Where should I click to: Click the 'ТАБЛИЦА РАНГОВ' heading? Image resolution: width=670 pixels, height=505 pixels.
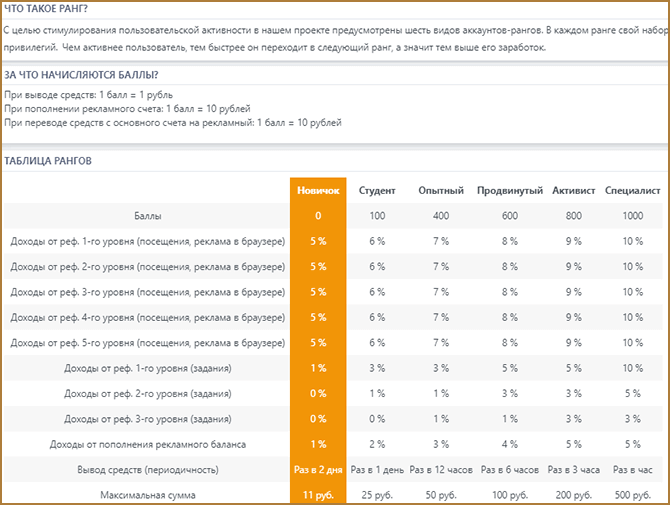[x=48, y=161]
